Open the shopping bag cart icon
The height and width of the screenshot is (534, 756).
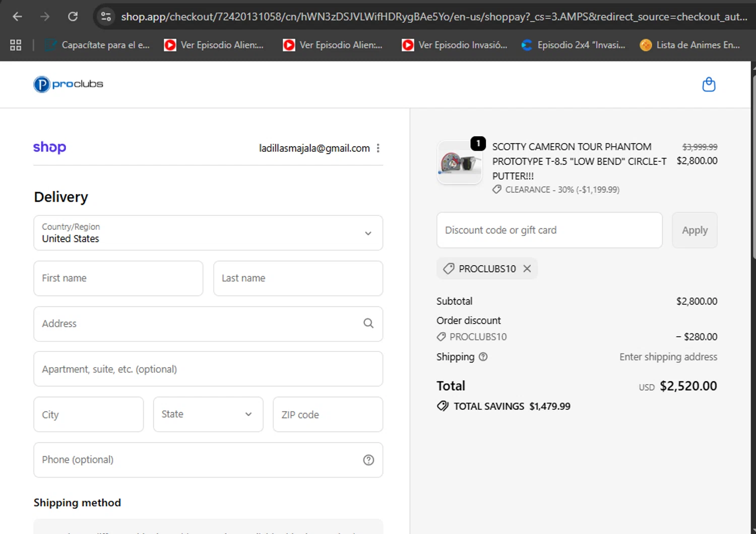(709, 84)
